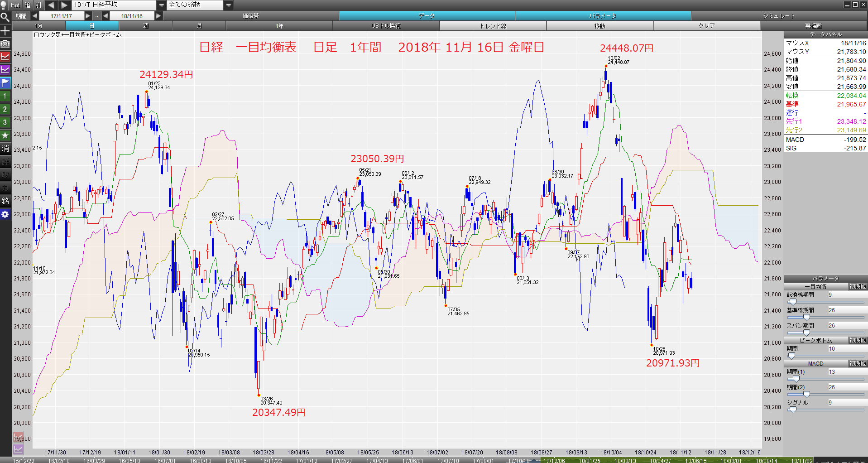Click the 銘 (symbols) sidebar button

pos(5,201)
